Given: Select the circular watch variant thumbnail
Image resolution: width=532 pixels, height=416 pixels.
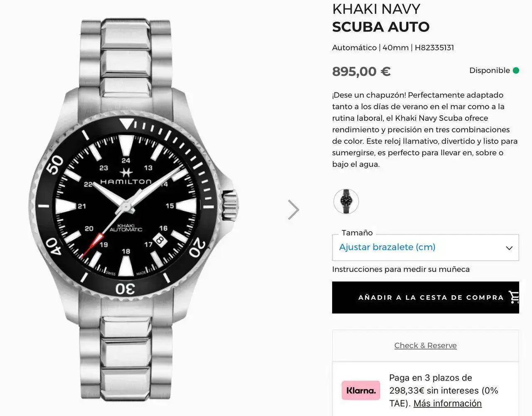Looking at the screenshot, I should point(346,201).
